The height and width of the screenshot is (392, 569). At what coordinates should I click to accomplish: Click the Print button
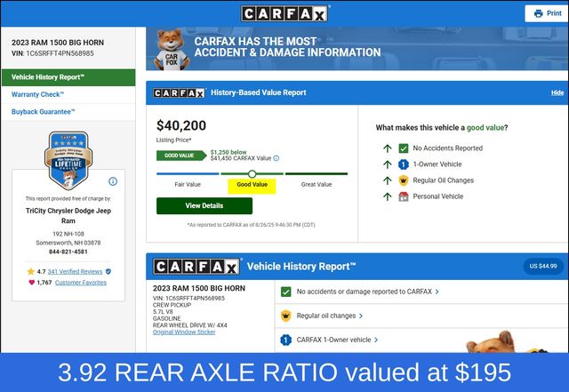(548, 13)
